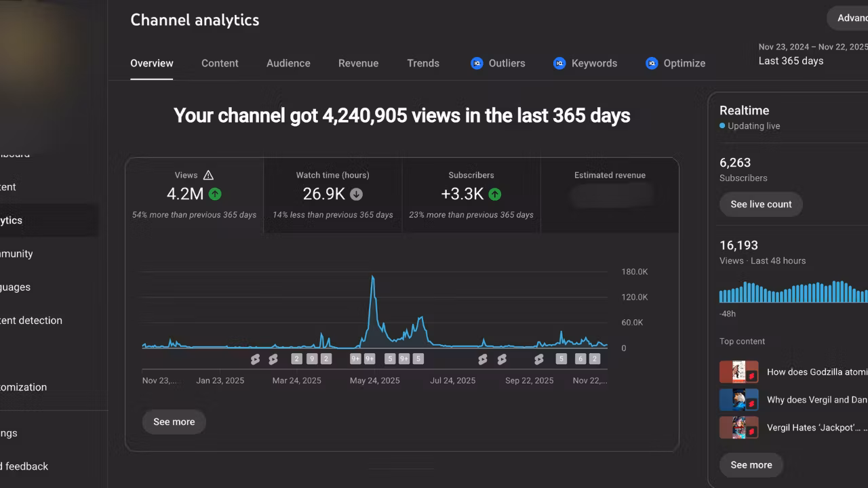Image resolution: width=868 pixels, height=488 pixels.
Task: Click the green up arrow beside +3.3K
Action: tap(495, 195)
